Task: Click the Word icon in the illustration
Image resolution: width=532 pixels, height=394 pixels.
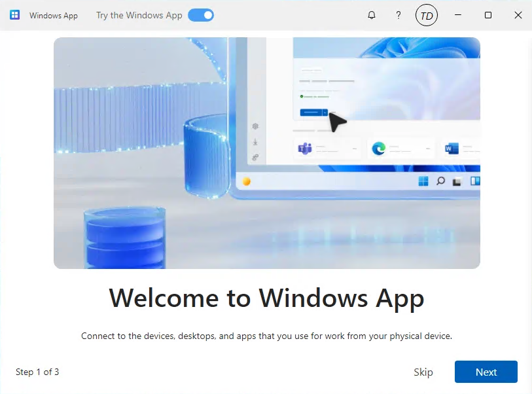Action: (452, 149)
